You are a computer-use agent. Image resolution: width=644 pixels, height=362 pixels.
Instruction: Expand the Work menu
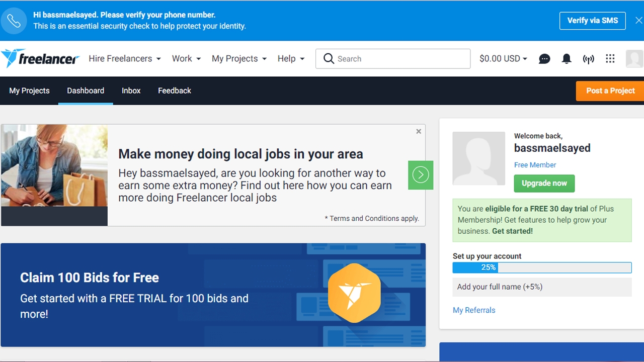coord(186,59)
